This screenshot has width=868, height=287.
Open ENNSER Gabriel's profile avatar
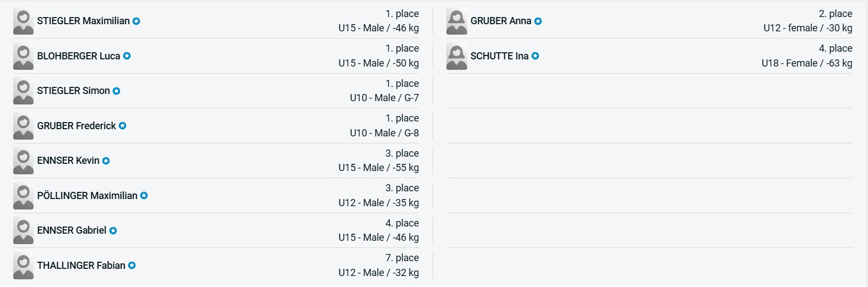pos(23,231)
